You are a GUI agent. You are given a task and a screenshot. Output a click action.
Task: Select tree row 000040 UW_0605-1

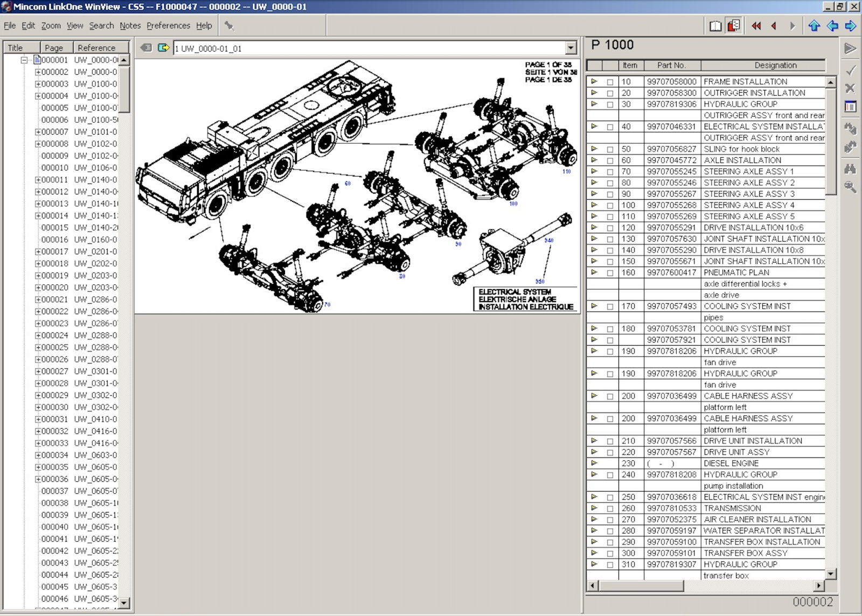click(79, 527)
